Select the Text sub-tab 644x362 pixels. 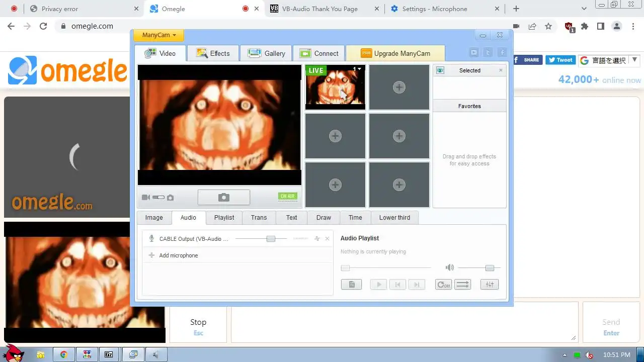click(292, 218)
